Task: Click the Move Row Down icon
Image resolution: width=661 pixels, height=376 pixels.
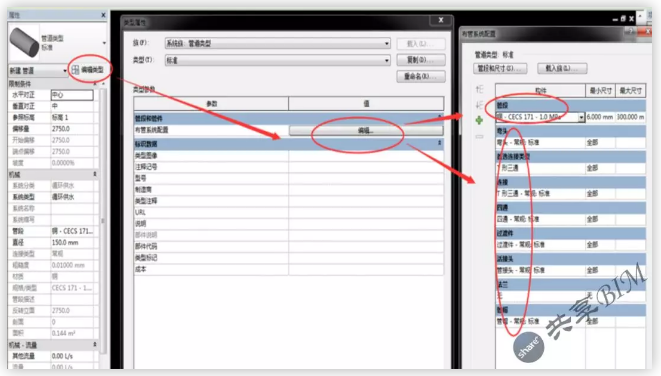Action: [479, 105]
